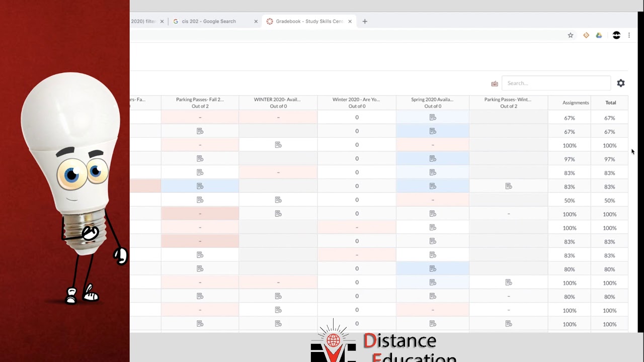Bookmark this page with the star icon
Viewport: 644px width, 362px height.
(x=571, y=35)
